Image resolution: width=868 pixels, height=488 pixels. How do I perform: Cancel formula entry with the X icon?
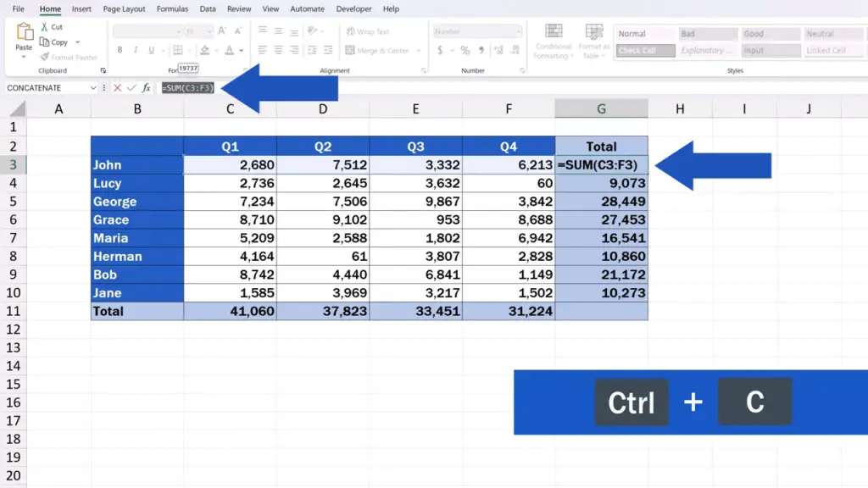(117, 87)
